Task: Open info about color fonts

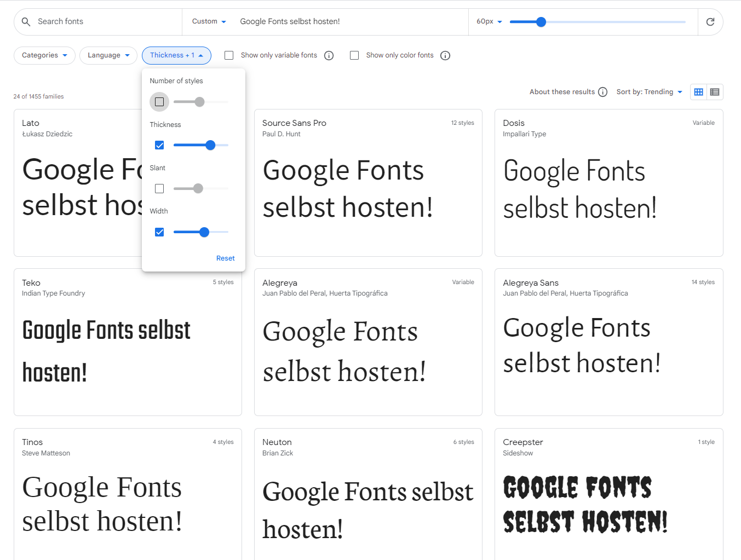Action: click(x=445, y=55)
